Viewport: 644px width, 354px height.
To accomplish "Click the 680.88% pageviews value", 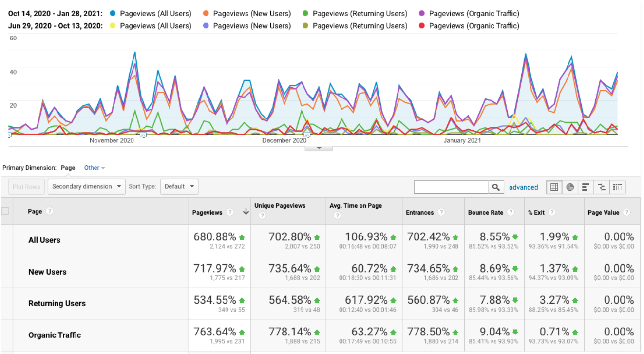I will [215, 237].
